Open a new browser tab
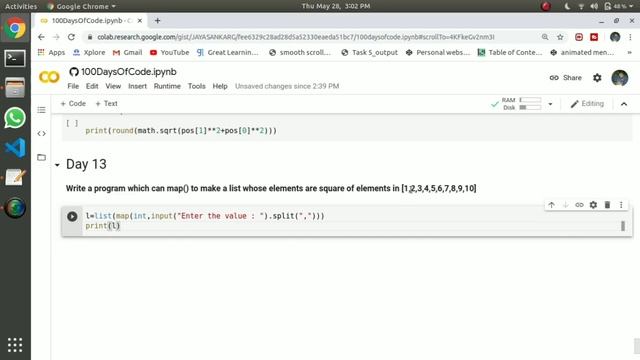Viewport: 640px width, 360px height. [158, 20]
